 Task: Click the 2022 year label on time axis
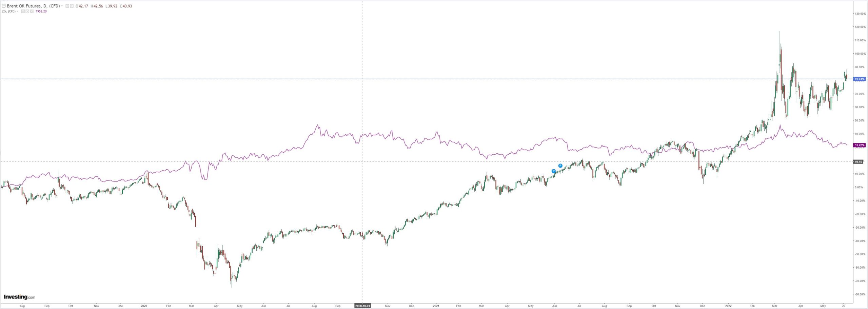728,306
